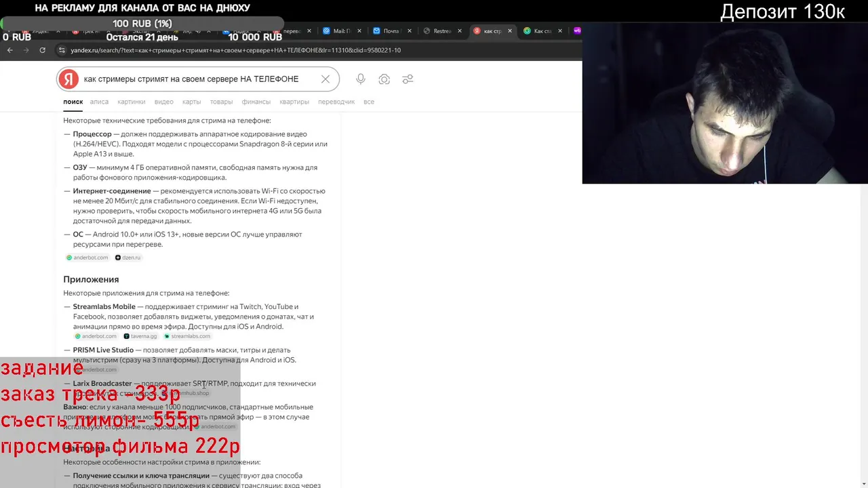Select the 'видео' search category
Screen dimensions: 868x488
pos(163,102)
